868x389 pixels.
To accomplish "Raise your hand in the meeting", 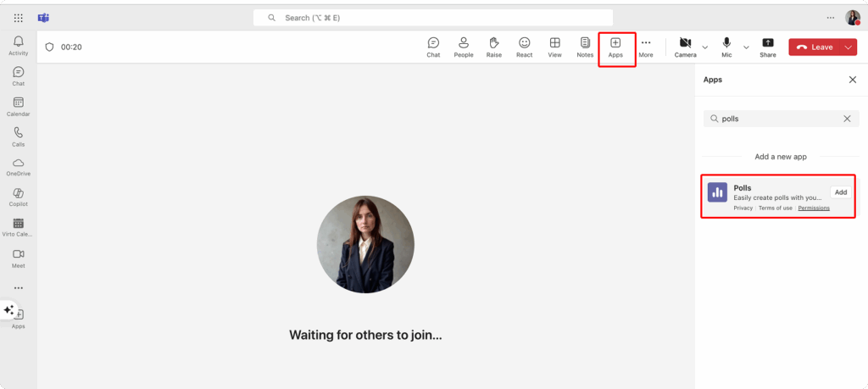I will (x=493, y=47).
